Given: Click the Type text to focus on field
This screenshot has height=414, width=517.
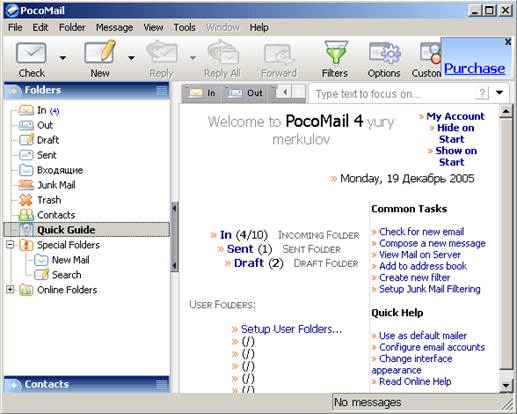Looking at the screenshot, I should click(394, 94).
